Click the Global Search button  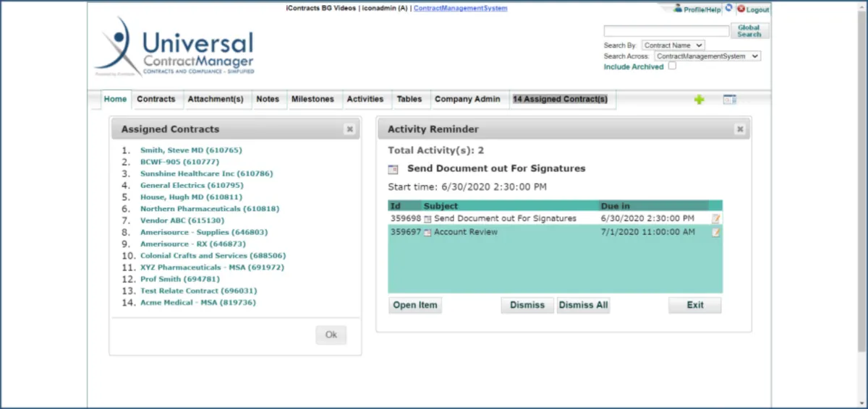pos(749,31)
